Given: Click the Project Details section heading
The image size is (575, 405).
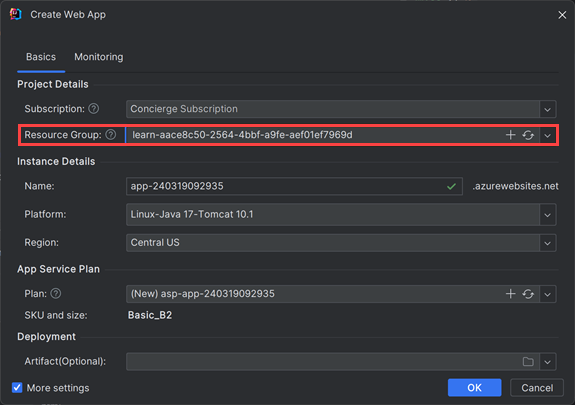Looking at the screenshot, I should pyautogui.click(x=53, y=84).
